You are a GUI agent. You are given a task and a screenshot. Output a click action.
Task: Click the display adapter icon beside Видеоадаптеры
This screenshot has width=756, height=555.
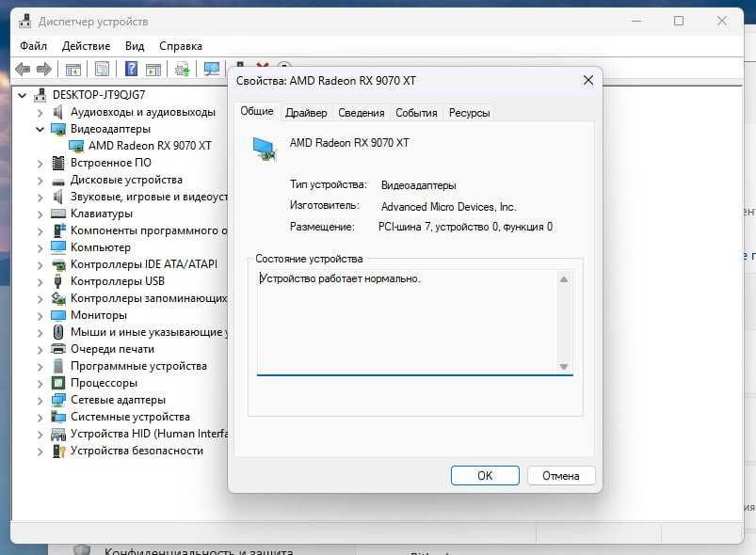[58, 129]
